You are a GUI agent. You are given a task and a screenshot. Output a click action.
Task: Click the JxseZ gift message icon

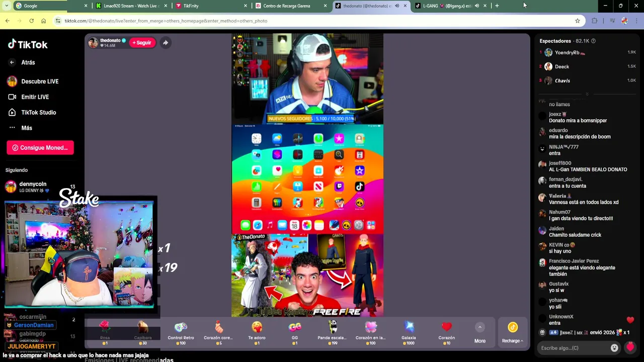tap(542, 332)
